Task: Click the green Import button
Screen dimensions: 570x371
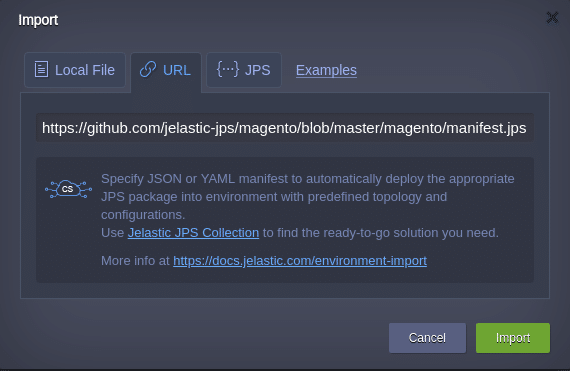Action: click(x=513, y=338)
